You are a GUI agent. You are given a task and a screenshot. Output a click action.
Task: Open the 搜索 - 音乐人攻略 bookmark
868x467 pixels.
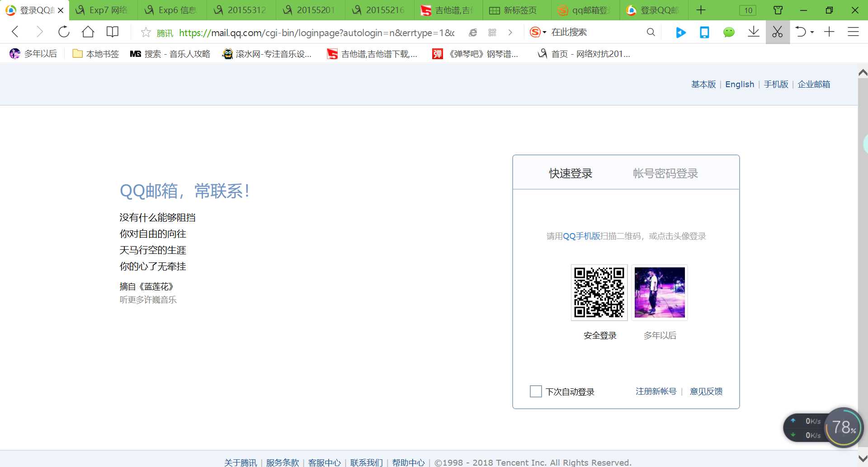pos(170,54)
